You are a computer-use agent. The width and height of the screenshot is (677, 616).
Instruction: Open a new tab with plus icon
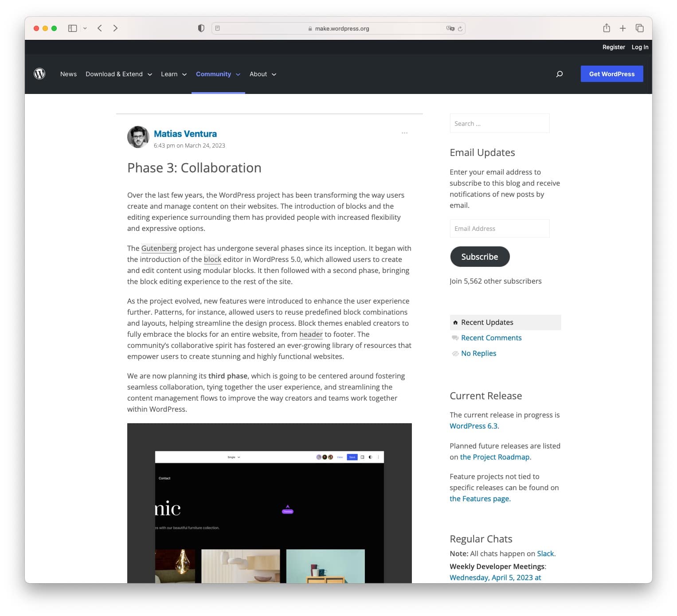pyautogui.click(x=622, y=28)
